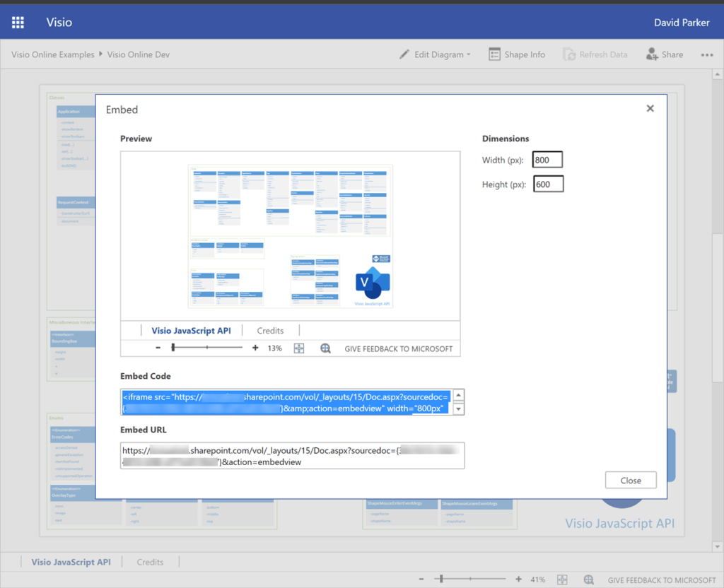This screenshot has width=724, height=588.
Task: Select the Shape Info toolbar icon
Action: 494,54
